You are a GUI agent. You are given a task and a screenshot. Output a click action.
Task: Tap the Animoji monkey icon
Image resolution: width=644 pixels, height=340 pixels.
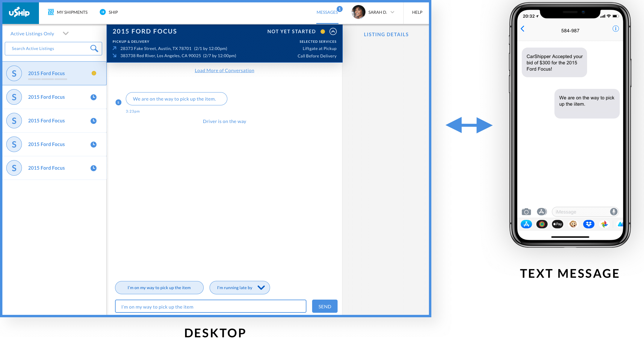[x=573, y=224]
